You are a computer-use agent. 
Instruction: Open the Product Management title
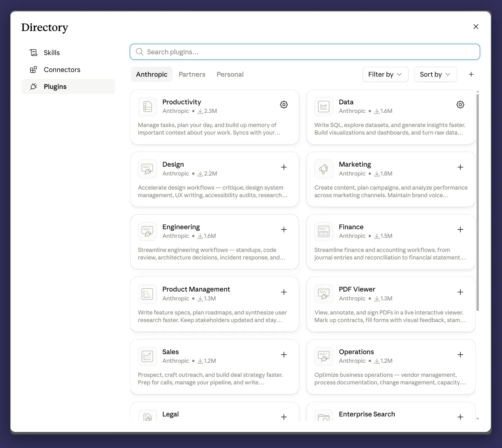(x=196, y=289)
